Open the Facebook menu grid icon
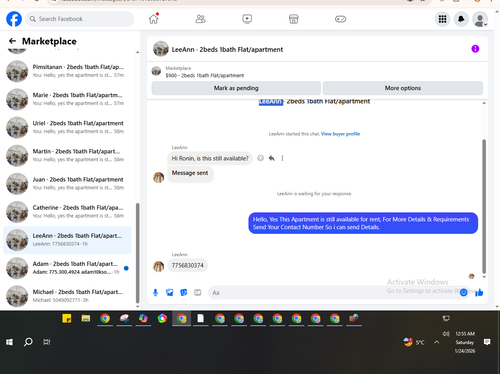 (442, 19)
